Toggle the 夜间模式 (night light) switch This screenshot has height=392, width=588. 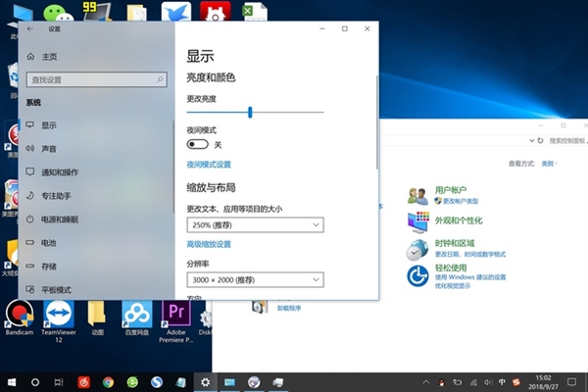(x=197, y=144)
